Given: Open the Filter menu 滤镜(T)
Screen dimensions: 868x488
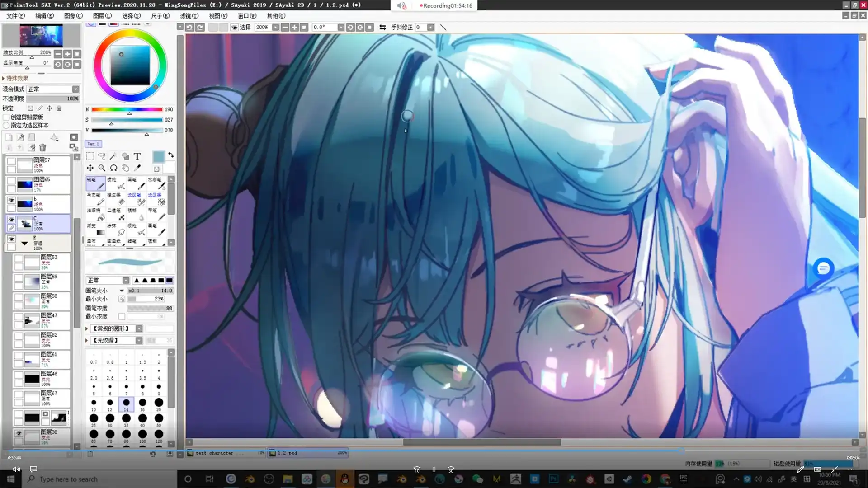Looking at the screenshot, I should tap(189, 16).
